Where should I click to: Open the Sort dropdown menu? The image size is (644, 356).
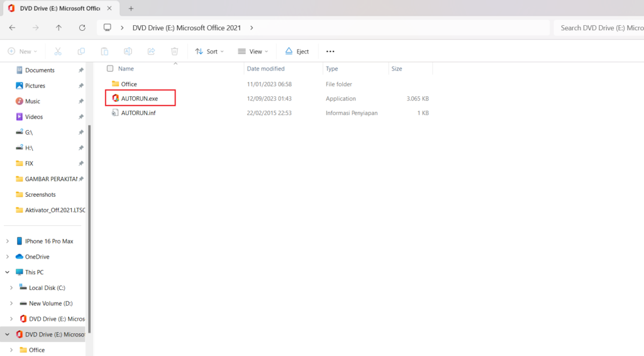coord(209,52)
